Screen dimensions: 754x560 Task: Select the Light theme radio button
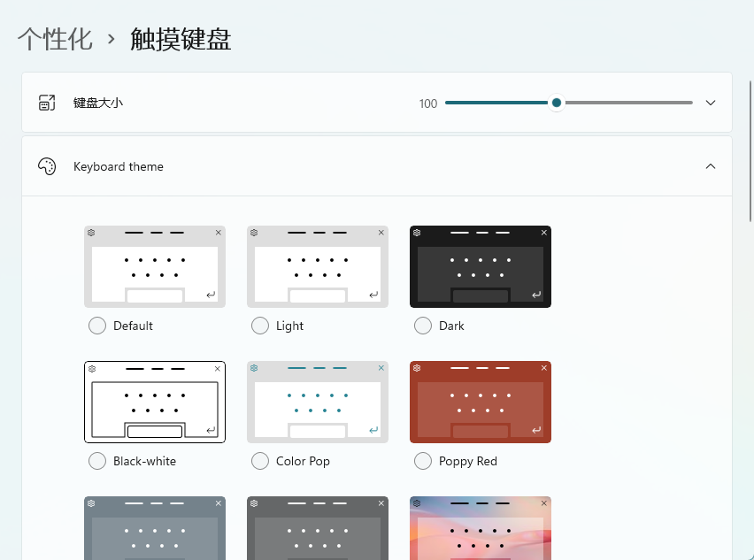click(x=260, y=326)
